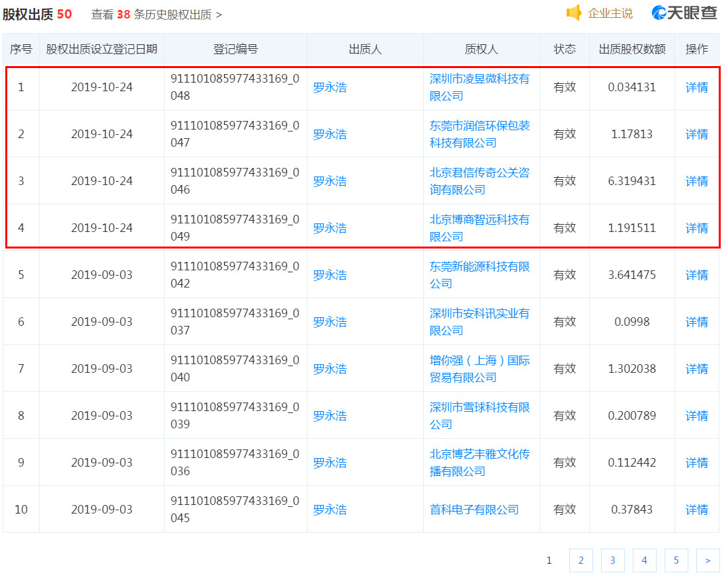This screenshot has height=577, width=728.
Task: Open 深圳市雪球科技有限公司 link
Action: click(x=479, y=416)
